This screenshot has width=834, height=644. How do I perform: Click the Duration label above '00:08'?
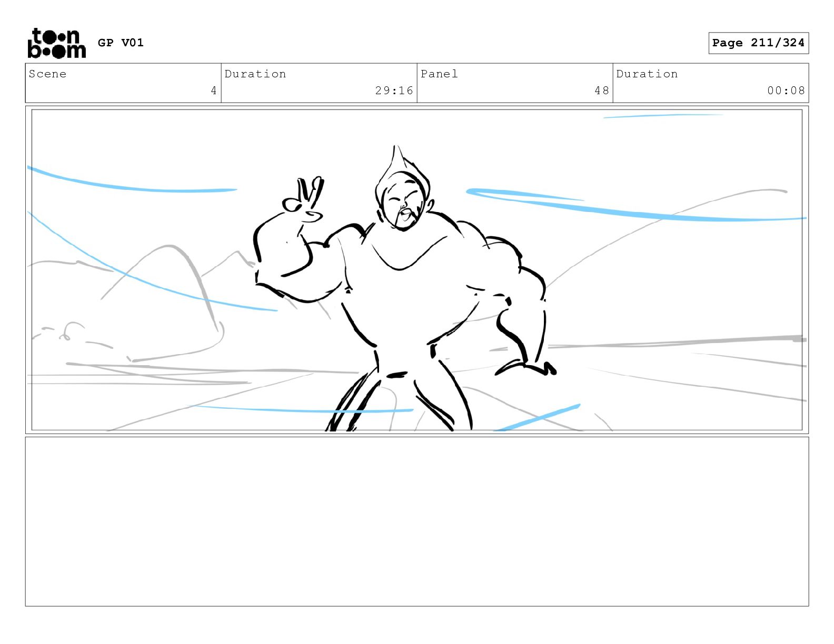tap(647, 74)
